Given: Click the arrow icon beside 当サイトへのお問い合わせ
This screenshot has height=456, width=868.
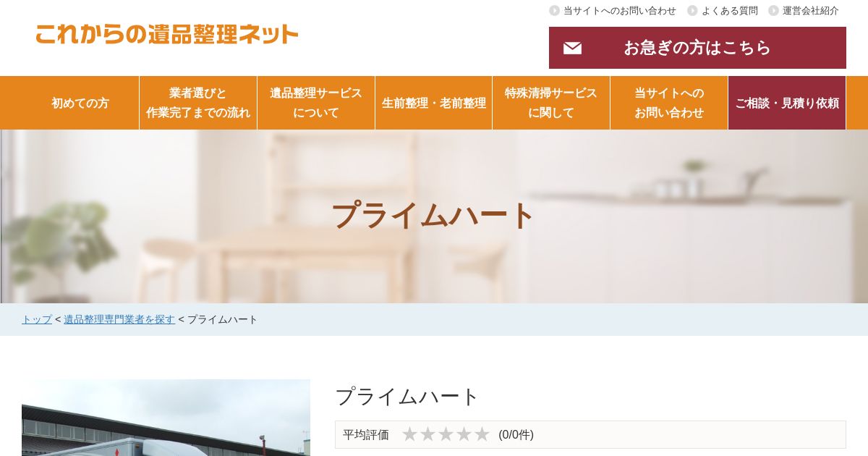Looking at the screenshot, I should coord(555,11).
